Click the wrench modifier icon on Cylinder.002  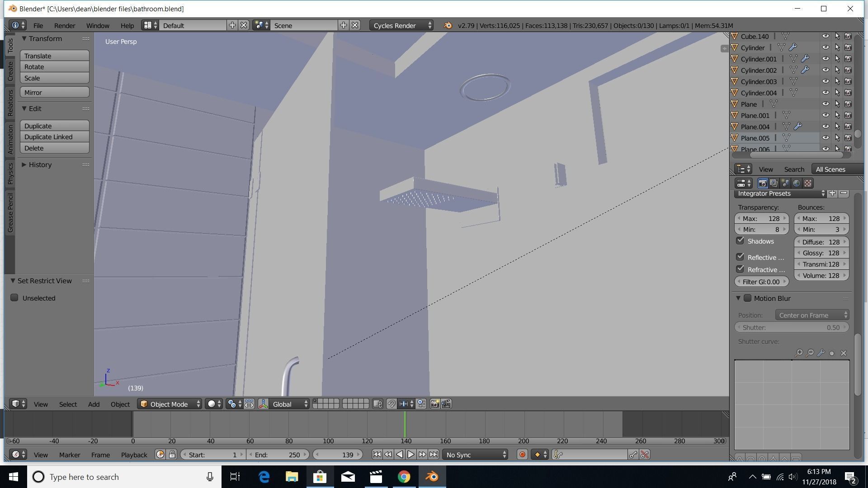tap(805, 70)
